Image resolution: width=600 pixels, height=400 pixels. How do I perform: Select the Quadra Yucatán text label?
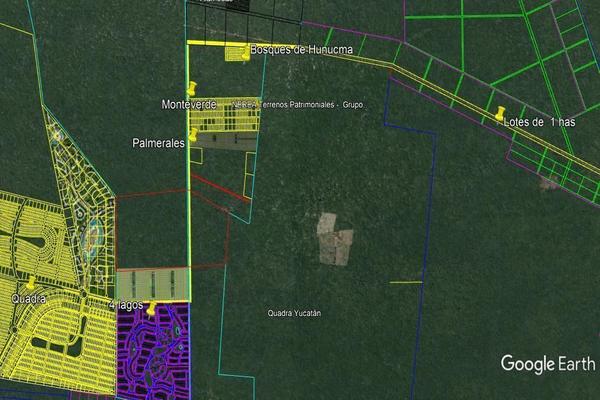point(301,313)
